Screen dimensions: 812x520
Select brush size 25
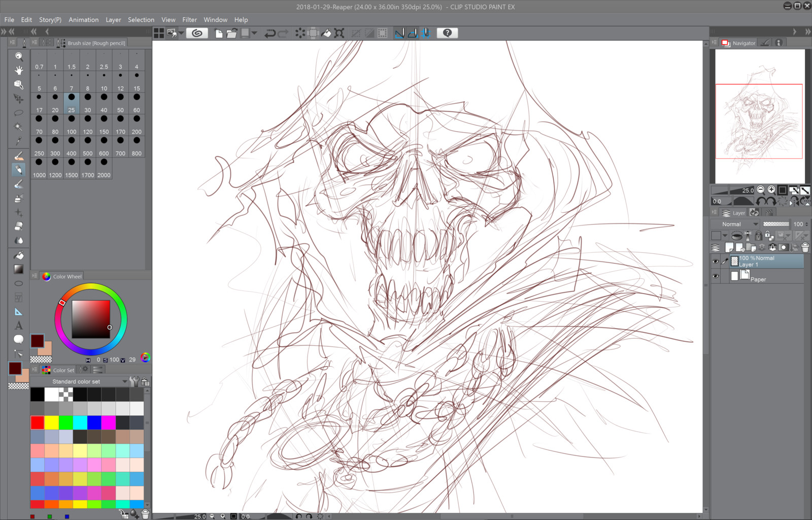pos(72,103)
